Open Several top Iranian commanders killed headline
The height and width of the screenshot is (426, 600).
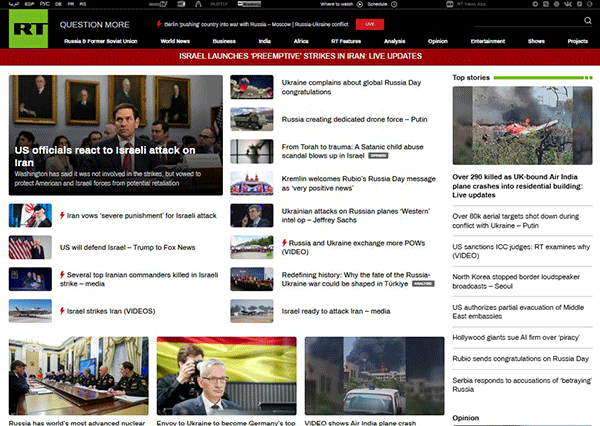[x=139, y=279]
